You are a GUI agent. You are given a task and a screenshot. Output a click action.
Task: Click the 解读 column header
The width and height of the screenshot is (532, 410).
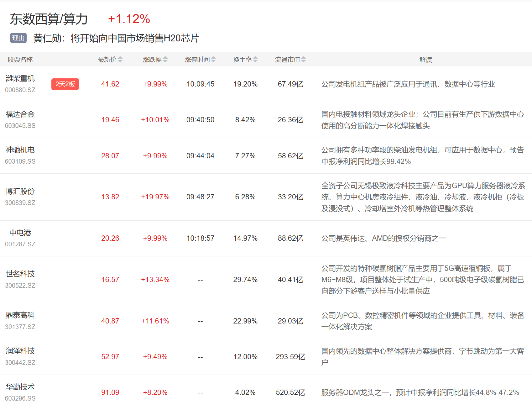pyautogui.click(x=425, y=60)
